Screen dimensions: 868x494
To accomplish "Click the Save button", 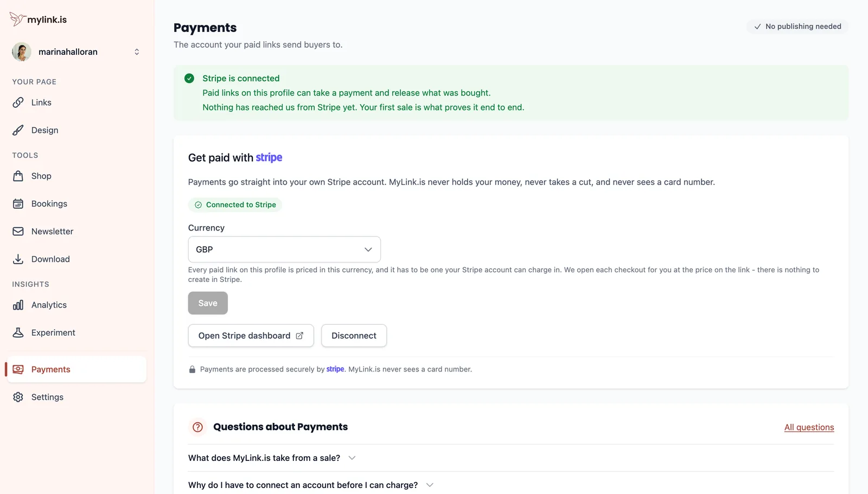I will point(208,303).
